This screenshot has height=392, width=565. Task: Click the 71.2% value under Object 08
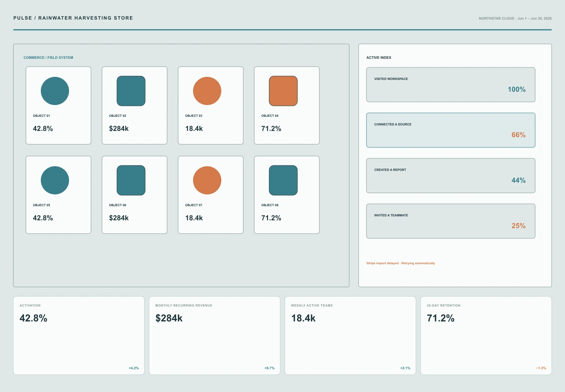tap(271, 218)
